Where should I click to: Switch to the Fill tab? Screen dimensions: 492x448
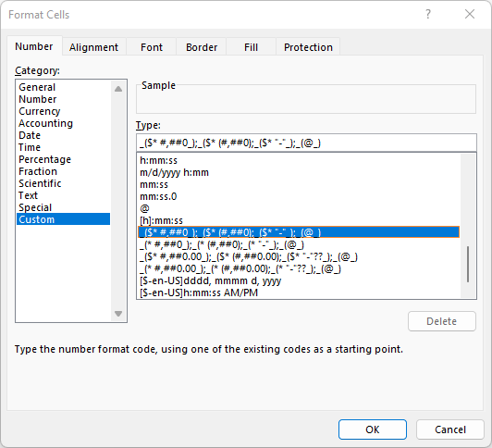251,47
